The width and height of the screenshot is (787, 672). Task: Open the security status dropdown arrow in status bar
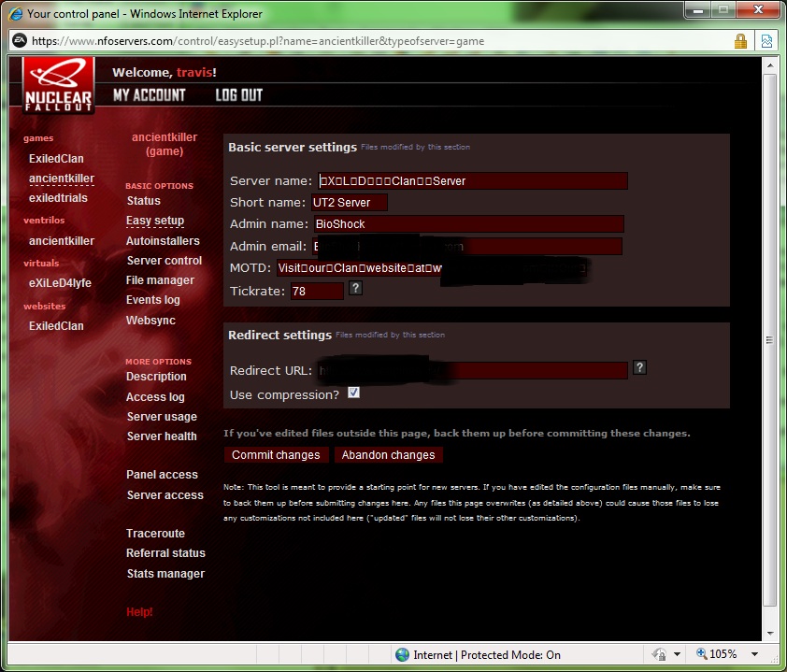(x=677, y=655)
